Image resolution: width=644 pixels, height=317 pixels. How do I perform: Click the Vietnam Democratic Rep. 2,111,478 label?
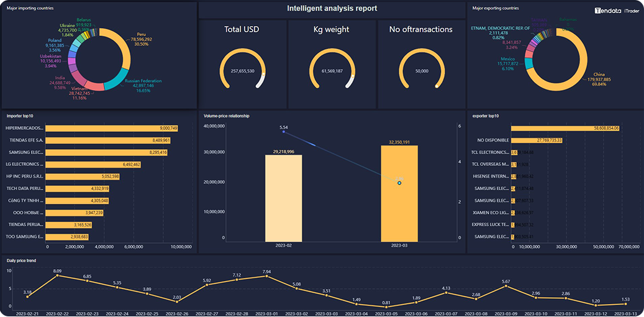(x=501, y=33)
